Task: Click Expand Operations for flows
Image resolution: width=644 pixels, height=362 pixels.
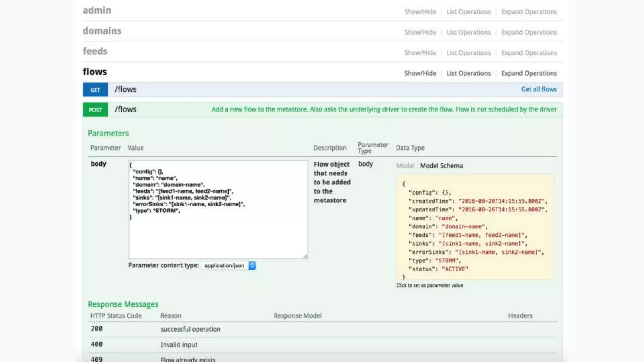Action: [529, 74]
